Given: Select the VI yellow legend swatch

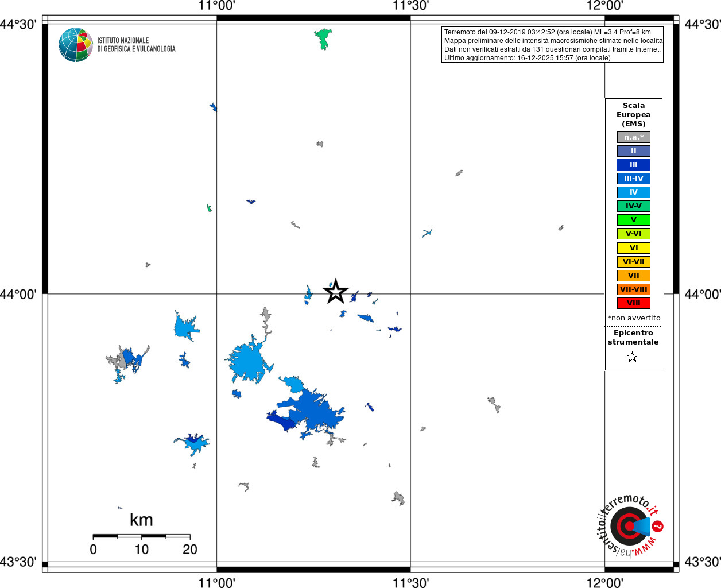Looking at the screenshot, I should tap(634, 248).
